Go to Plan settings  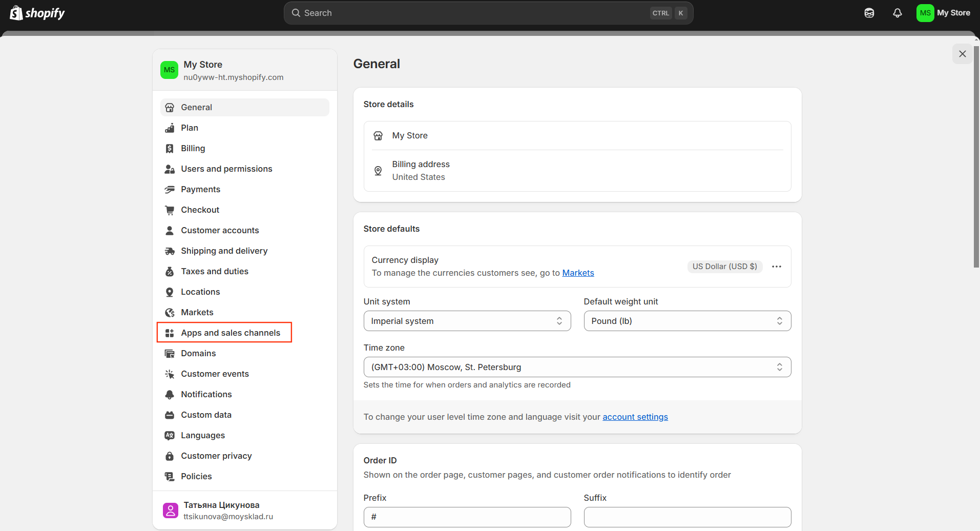coord(245,128)
